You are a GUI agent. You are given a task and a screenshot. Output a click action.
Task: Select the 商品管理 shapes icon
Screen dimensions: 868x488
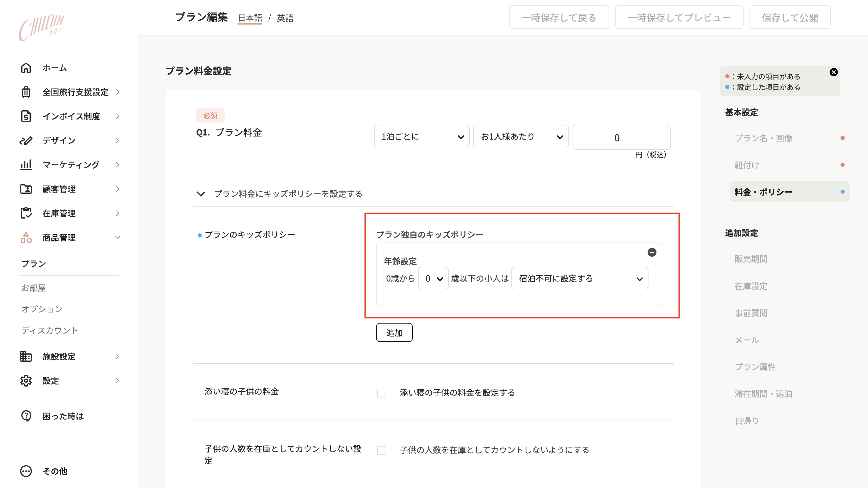(26, 237)
